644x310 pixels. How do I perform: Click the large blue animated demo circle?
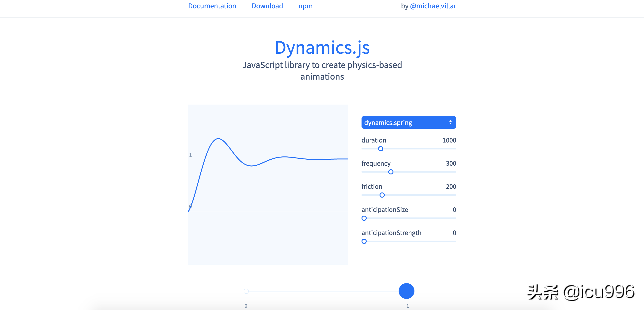coord(407,291)
